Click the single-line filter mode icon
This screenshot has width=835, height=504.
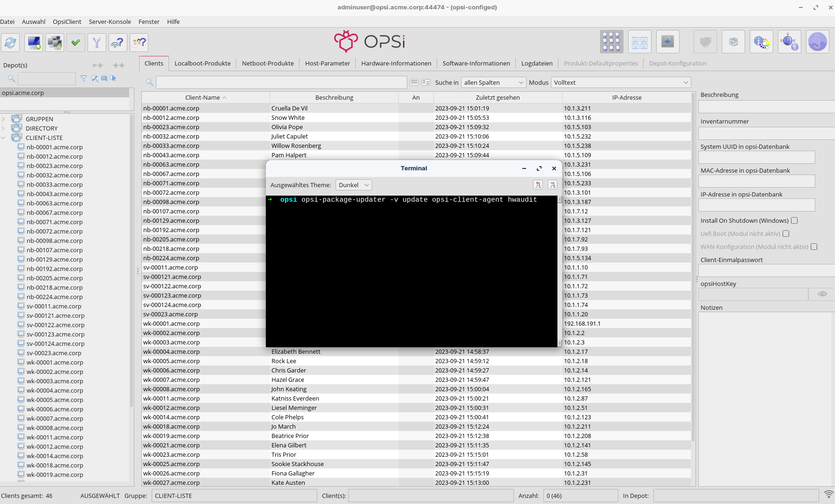pos(414,82)
